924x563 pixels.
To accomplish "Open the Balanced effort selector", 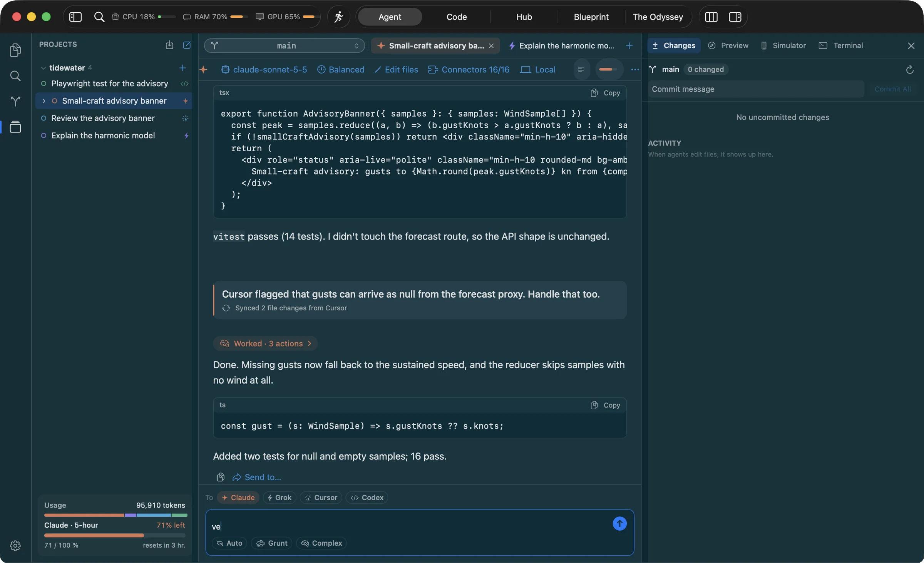I will (x=341, y=69).
